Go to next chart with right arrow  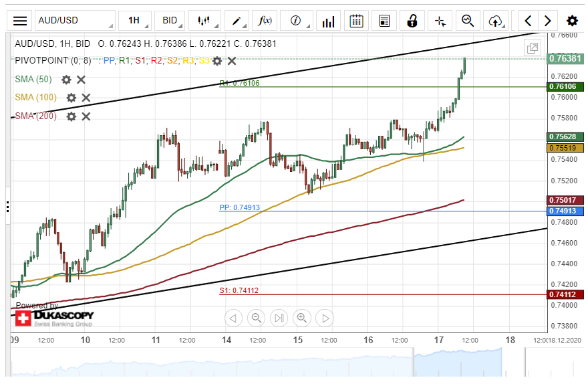coord(548,21)
